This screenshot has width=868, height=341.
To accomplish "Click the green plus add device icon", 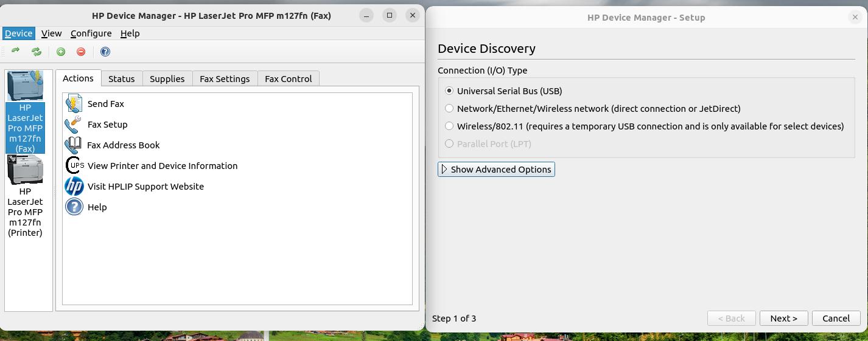I will coord(61,52).
